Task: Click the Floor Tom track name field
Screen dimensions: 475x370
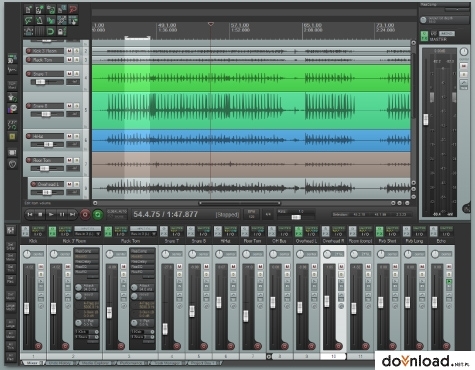Action: (48, 160)
